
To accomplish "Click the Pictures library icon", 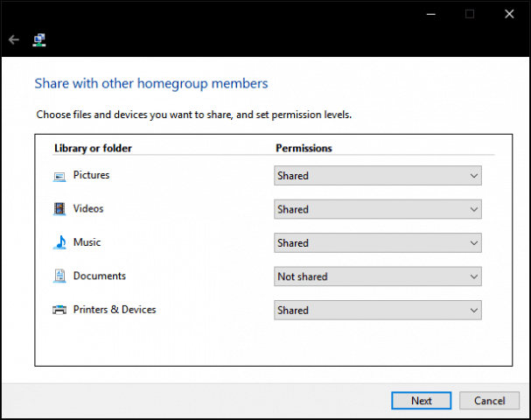I will 59,177.
